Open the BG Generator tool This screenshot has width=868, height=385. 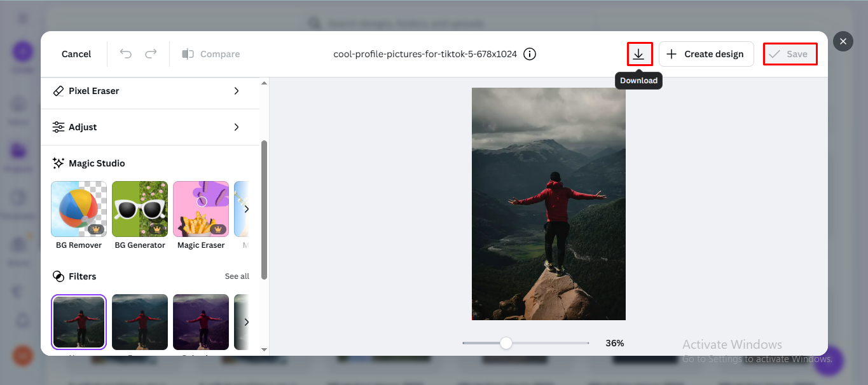tap(140, 209)
